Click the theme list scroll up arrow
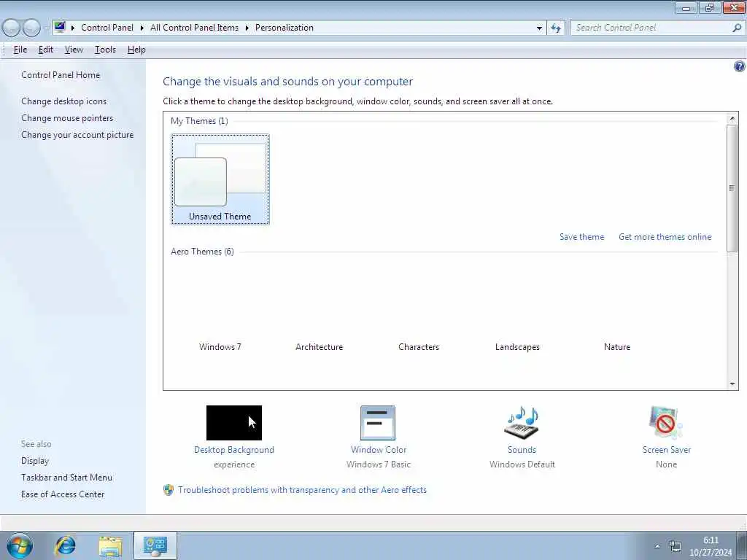Viewport: 747px width, 560px height. 732,118
